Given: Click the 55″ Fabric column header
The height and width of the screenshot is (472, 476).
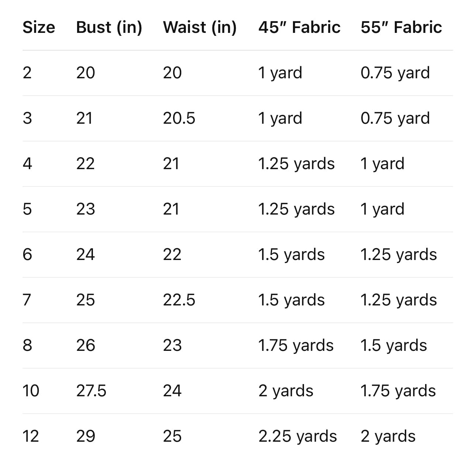Looking at the screenshot, I should click(x=401, y=27).
